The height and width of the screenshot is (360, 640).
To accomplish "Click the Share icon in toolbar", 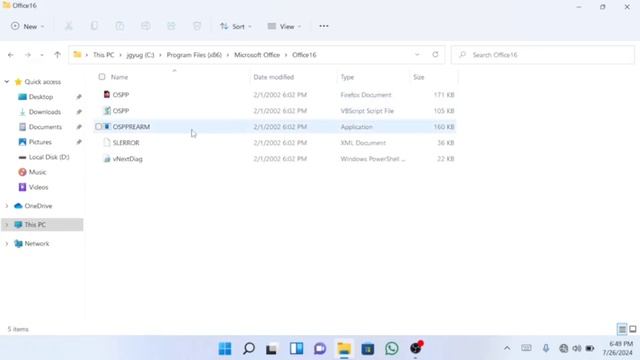I will pyautogui.click(x=171, y=26).
